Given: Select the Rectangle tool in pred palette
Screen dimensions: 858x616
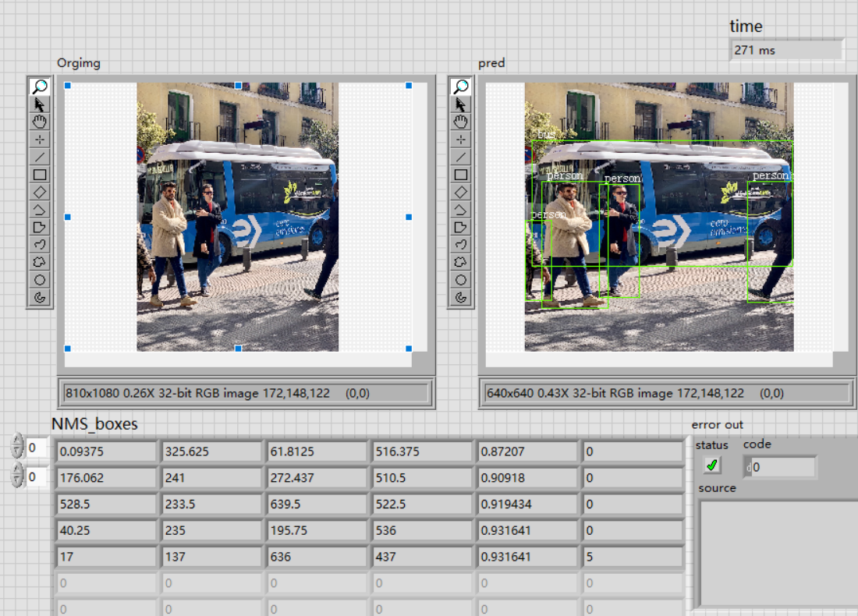Looking at the screenshot, I should pos(461,175).
